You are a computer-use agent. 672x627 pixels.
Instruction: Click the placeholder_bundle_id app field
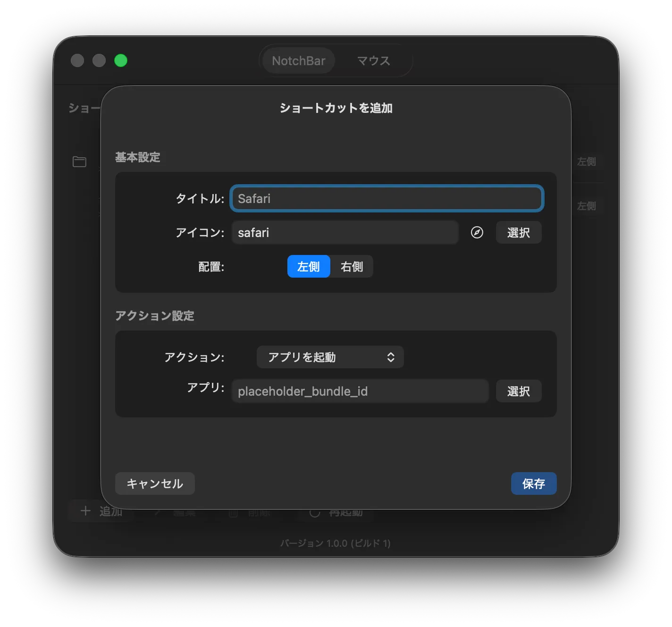pyautogui.click(x=360, y=391)
